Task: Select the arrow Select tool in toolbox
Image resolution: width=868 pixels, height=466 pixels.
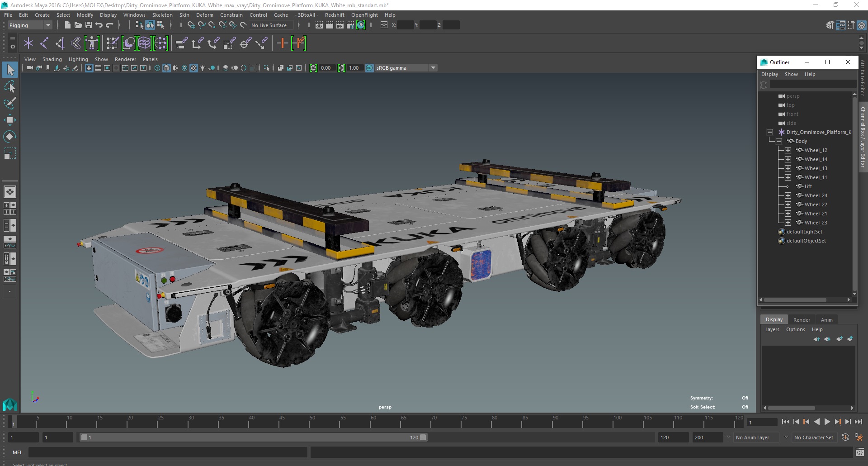Action: pos(10,70)
